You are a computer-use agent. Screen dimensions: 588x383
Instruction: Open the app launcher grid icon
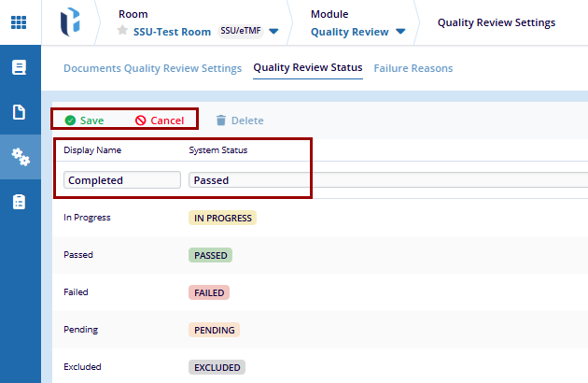click(x=20, y=22)
